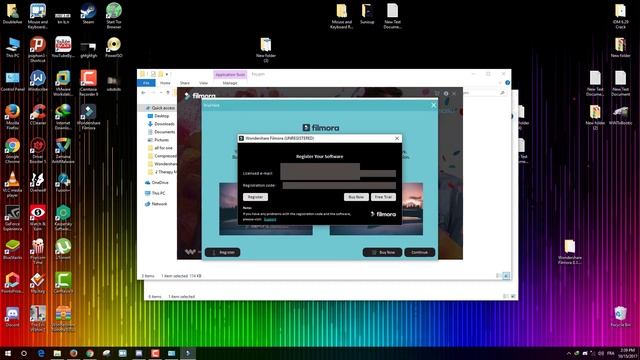Click the Explorer help icon
The height and width of the screenshot is (360, 640).
pyautogui.click(x=507, y=83)
